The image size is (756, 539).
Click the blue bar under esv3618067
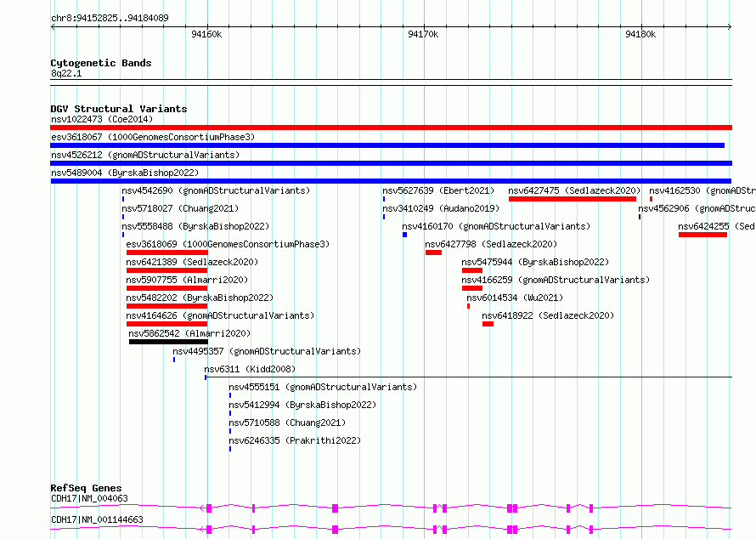coord(387,145)
